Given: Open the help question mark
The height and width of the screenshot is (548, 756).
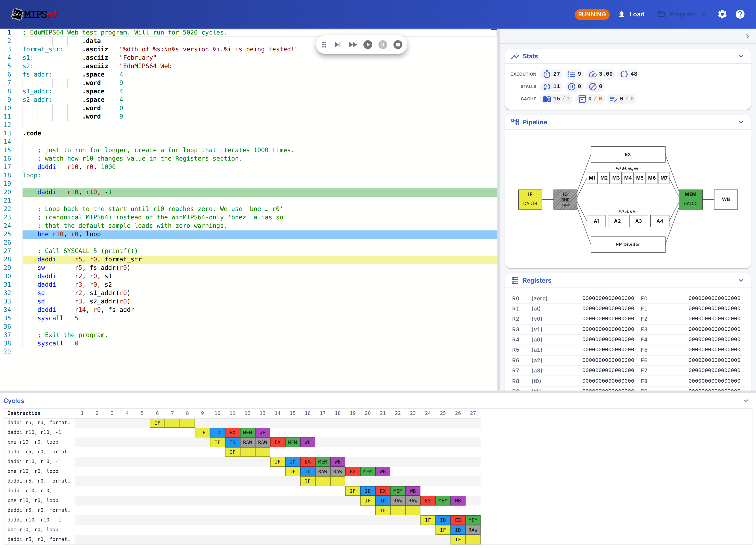Looking at the screenshot, I should click(x=740, y=14).
